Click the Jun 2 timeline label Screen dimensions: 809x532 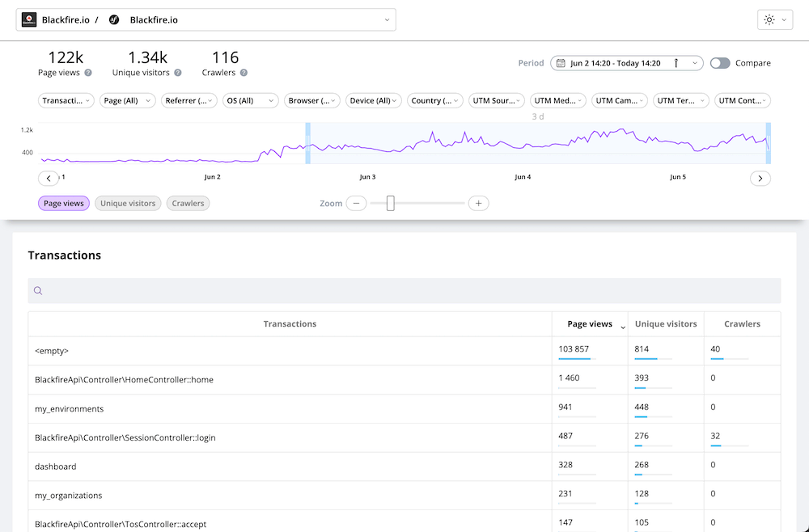point(212,177)
